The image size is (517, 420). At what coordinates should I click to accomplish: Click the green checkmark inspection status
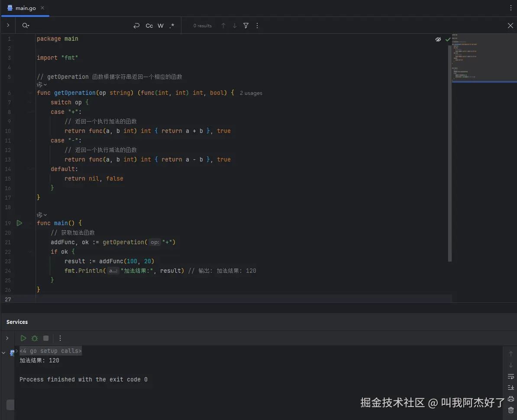pyautogui.click(x=448, y=39)
